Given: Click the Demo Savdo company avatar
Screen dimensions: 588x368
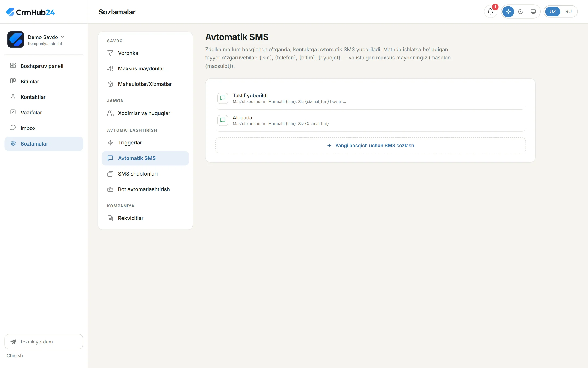Looking at the screenshot, I should pyautogui.click(x=16, y=40).
